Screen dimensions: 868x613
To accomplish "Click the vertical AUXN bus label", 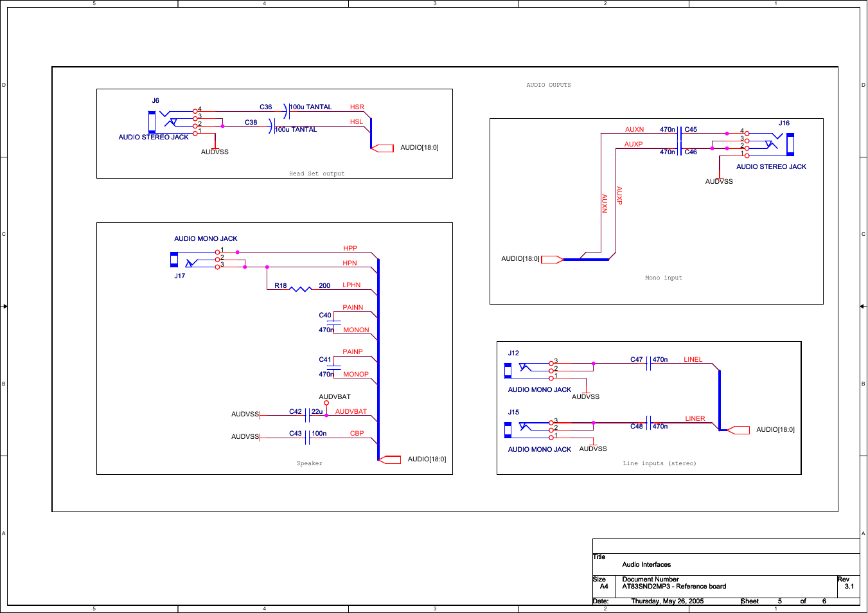I will tap(605, 204).
